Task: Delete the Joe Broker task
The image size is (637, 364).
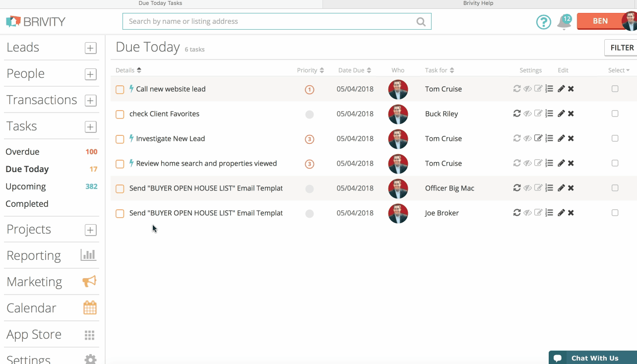Action: [571, 213]
